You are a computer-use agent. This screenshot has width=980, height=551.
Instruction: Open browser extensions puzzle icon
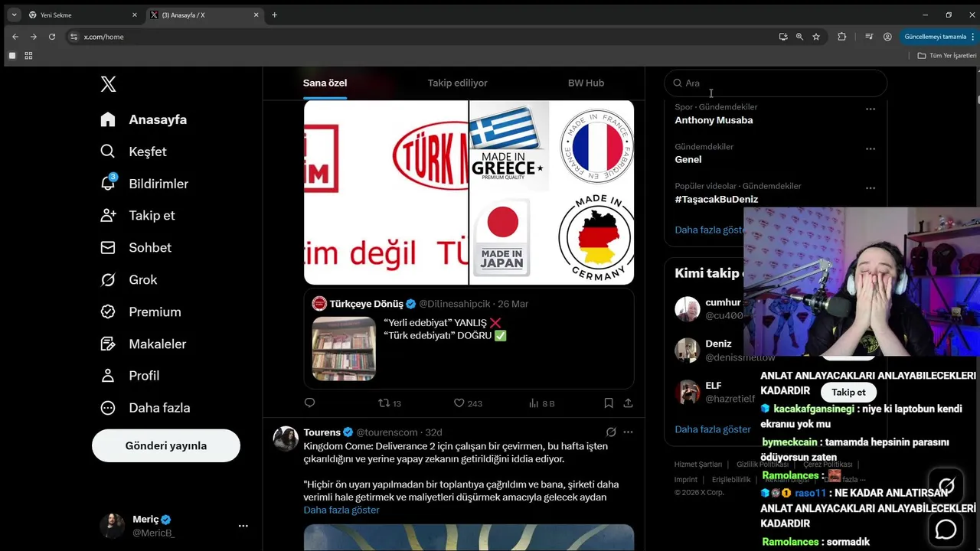(842, 37)
